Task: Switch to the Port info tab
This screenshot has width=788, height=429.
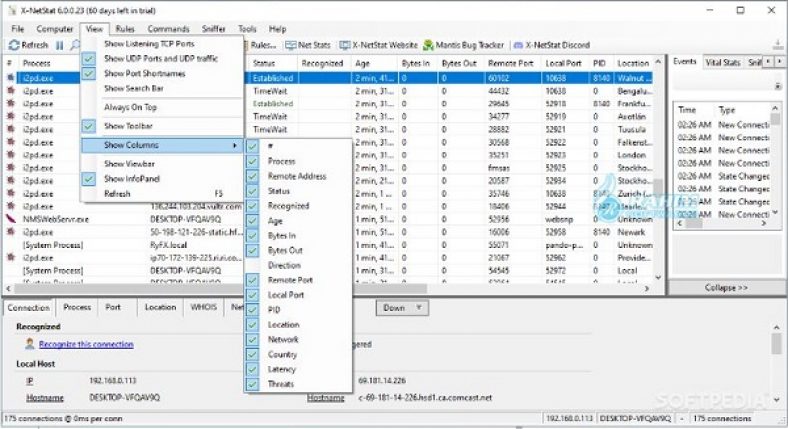Action: pyautogui.click(x=113, y=307)
